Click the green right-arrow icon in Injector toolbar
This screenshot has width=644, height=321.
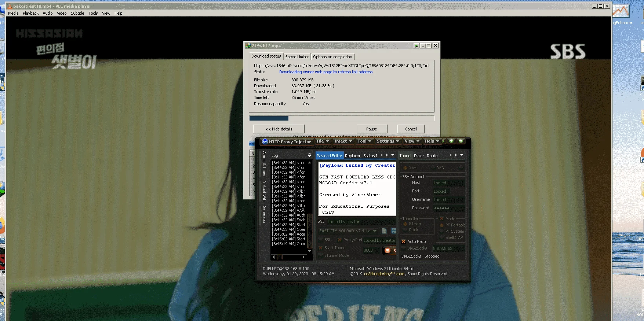(461, 141)
